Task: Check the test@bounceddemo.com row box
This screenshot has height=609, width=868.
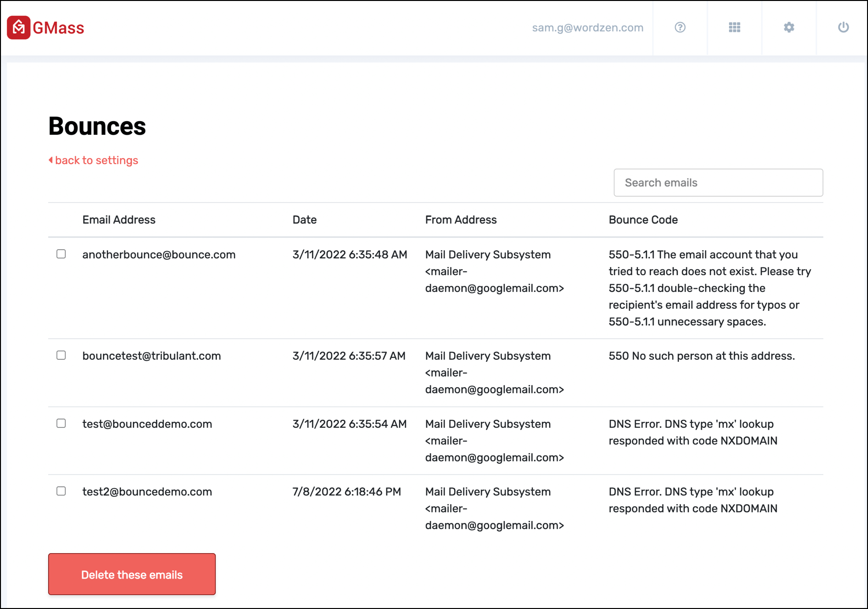Action: pyautogui.click(x=61, y=423)
